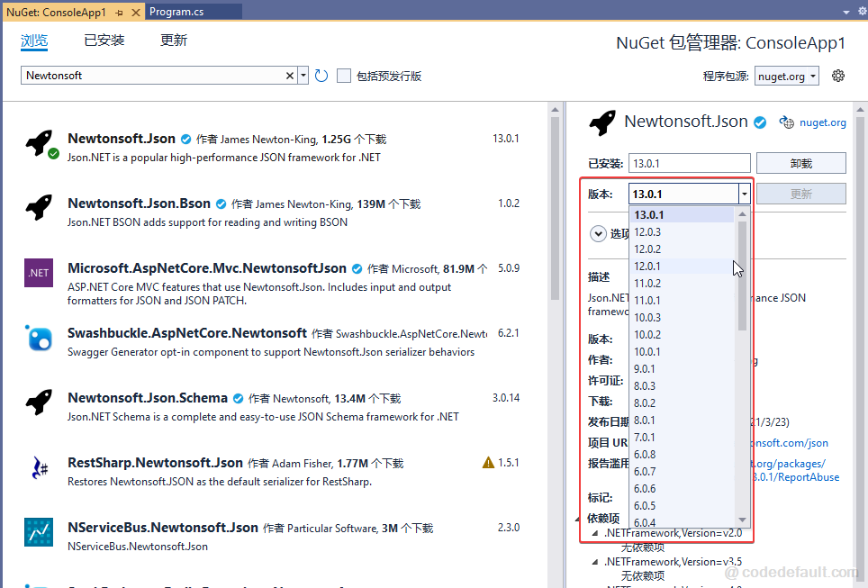Screen dimensions: 868x588
Task: Click the installed version 13.0.1 field
Action: [x=689, y=163]
